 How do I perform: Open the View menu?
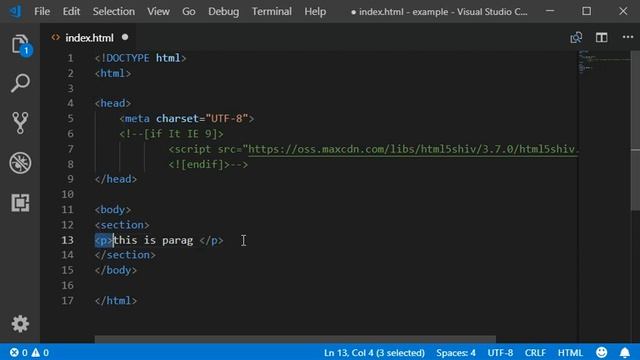click(x=158, y=11)
